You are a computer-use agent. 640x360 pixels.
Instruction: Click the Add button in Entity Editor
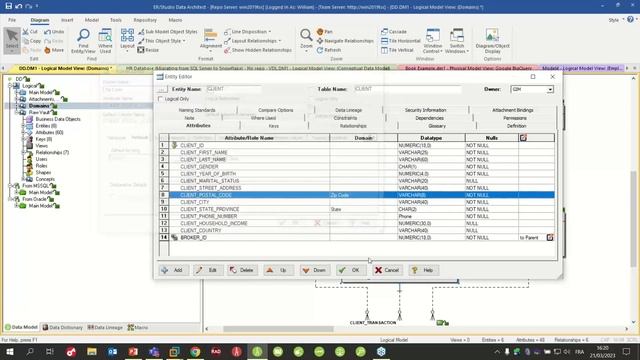pos(173,270)
